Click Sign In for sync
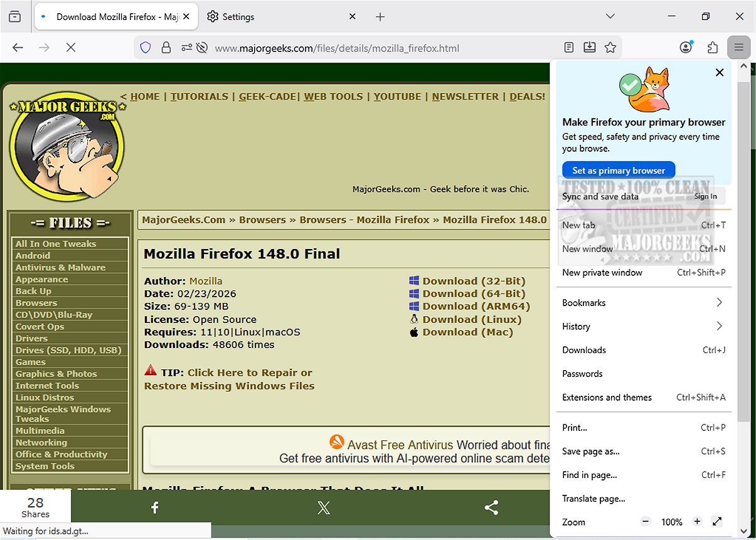 (x=706, y=196)
